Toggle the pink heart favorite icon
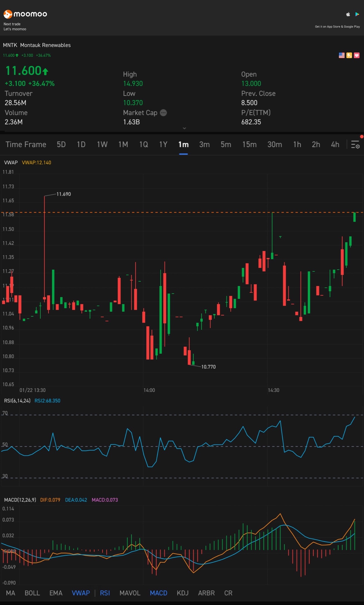 [x=356, y=55]
